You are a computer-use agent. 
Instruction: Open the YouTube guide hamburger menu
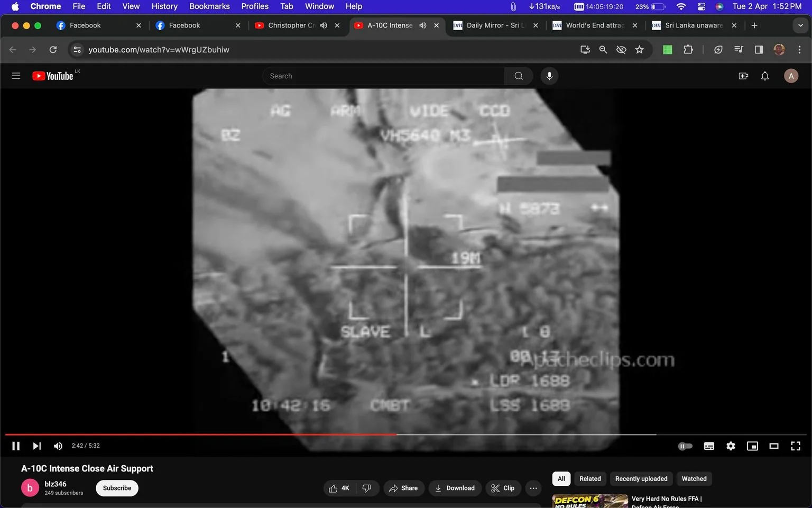click(16, 76)
